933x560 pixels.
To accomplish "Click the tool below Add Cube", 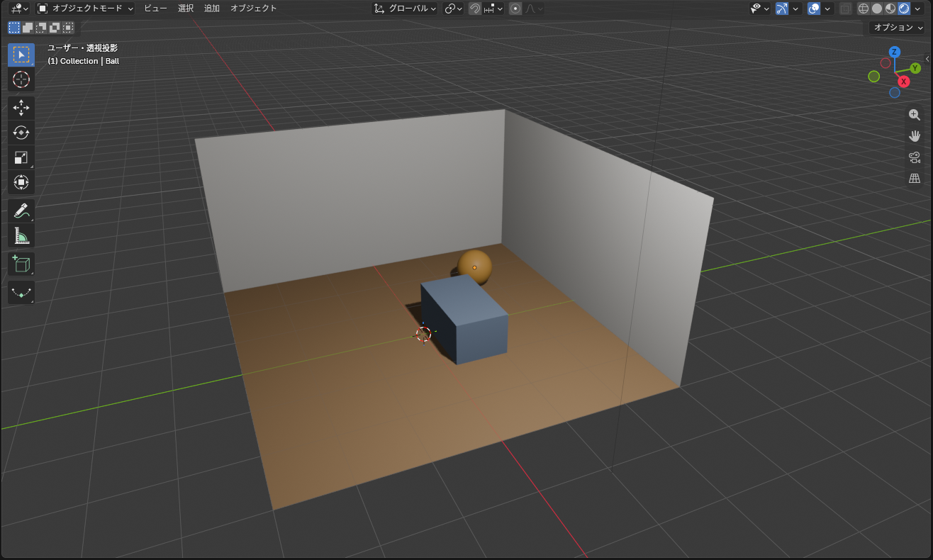I will [21, 292].
